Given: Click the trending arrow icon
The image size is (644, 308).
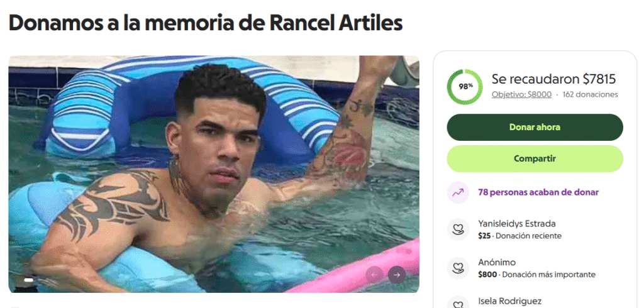Looking at the screenshot, I should click(x=458, y=192).
